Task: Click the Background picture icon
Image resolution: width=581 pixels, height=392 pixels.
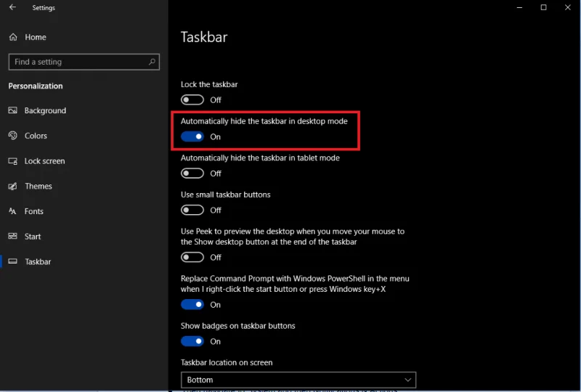Action: click(x=12, y=110)
